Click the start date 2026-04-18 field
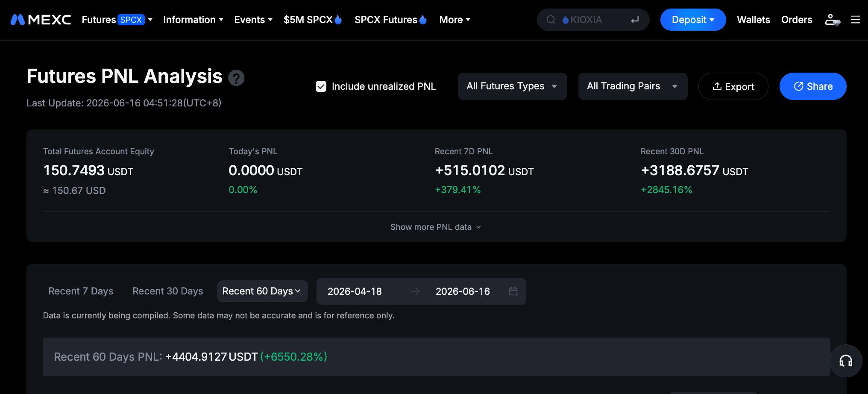Viewport: 868px width, 394px height. pyautogui.click(x=355, y=291)
